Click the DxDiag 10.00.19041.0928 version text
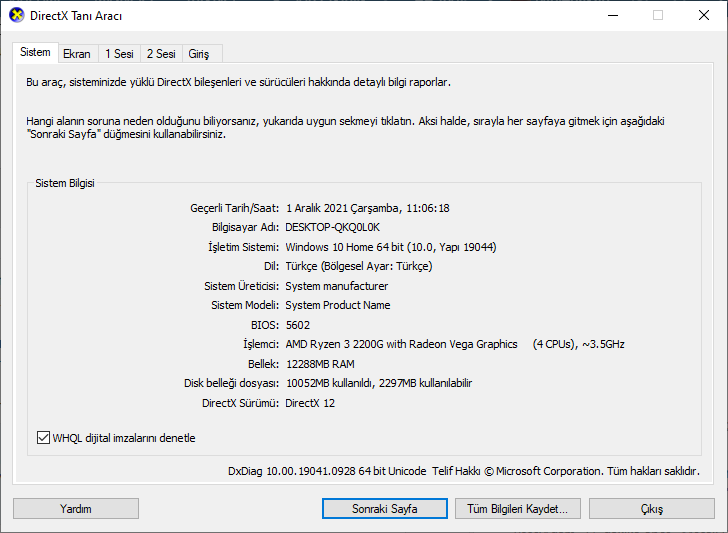728x533 pixels. pyautogui.click(x=327, y=471)
